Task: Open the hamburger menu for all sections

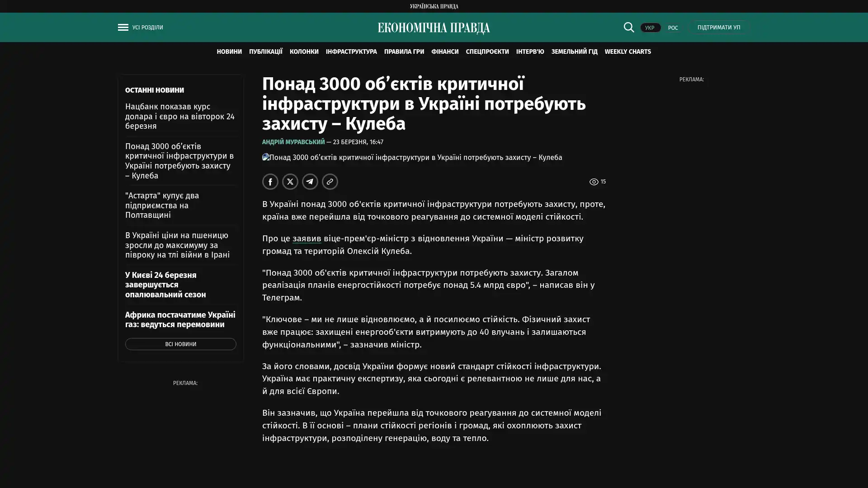Action: pos(123,28)
